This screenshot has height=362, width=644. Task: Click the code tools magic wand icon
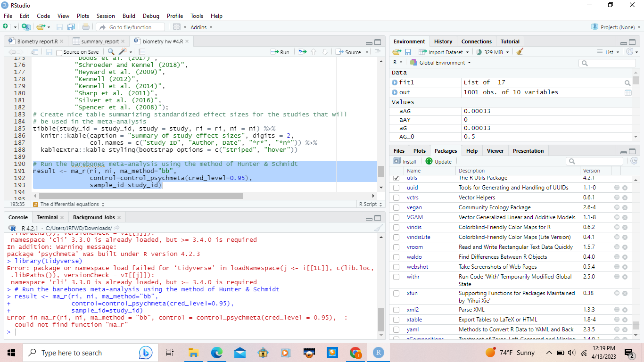coord(123,52)
